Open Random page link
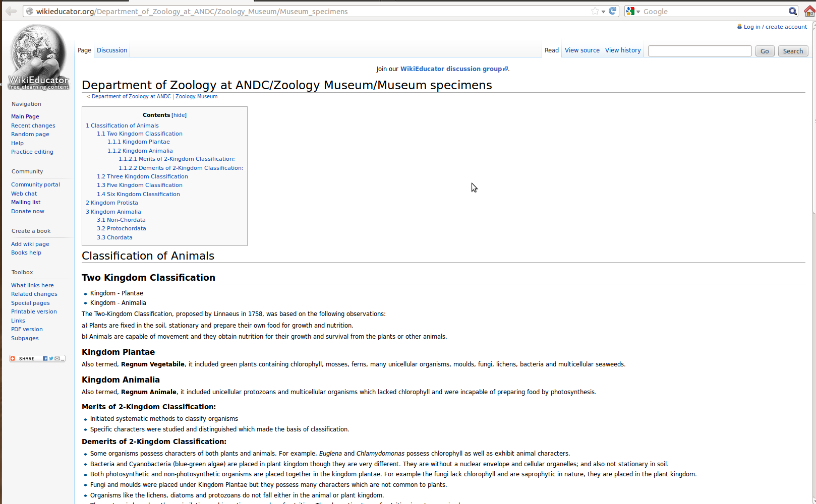The image size is (816, 504). [x=30, y=134]
